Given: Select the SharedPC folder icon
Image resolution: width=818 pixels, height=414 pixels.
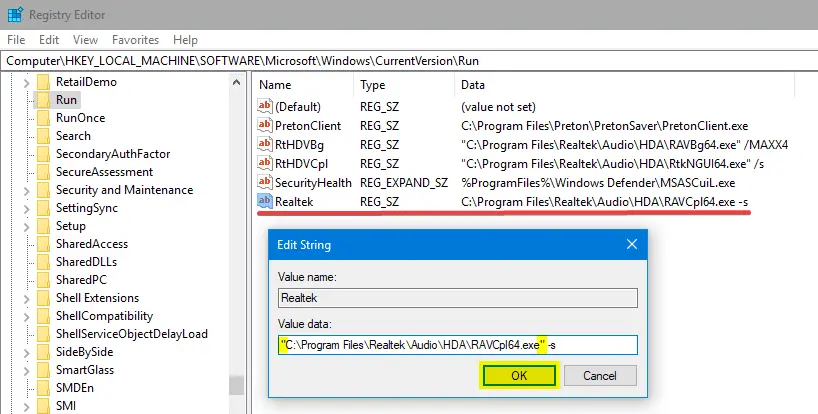Looking at the screenshot, I should pyautogui.click(x=43, y=279).
